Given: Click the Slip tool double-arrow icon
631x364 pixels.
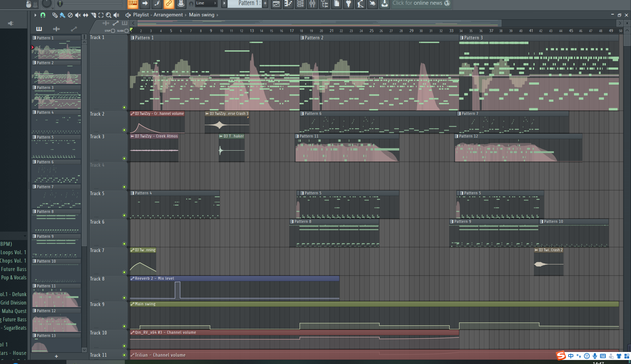Looking at the screenshot, I should [85, 15].
